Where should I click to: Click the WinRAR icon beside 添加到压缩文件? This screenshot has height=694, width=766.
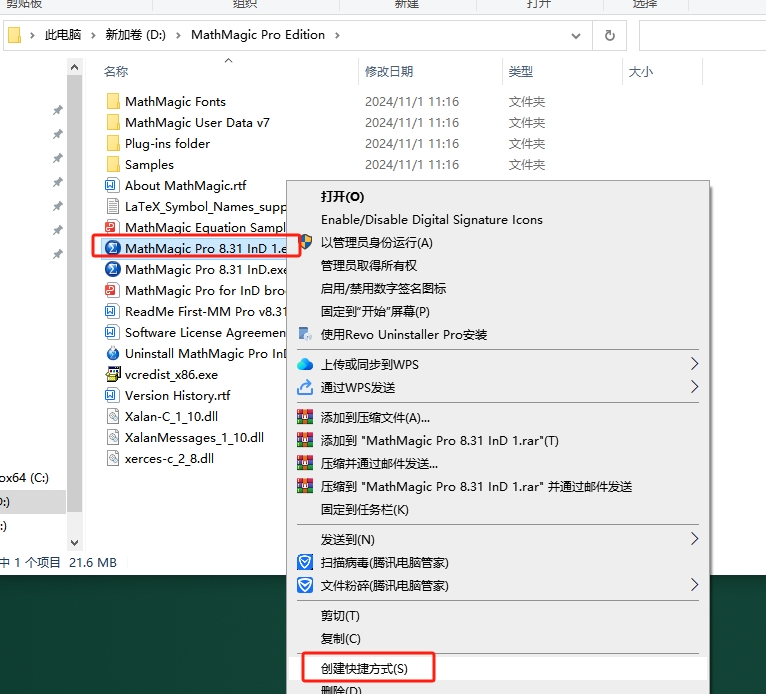click(x=305, y=417)
